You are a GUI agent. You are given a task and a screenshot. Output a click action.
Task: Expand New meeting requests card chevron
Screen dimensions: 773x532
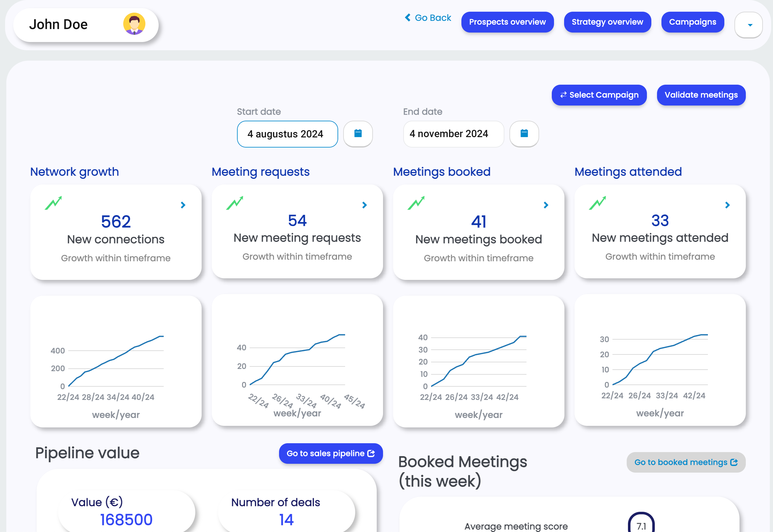(x=364, y=205)
